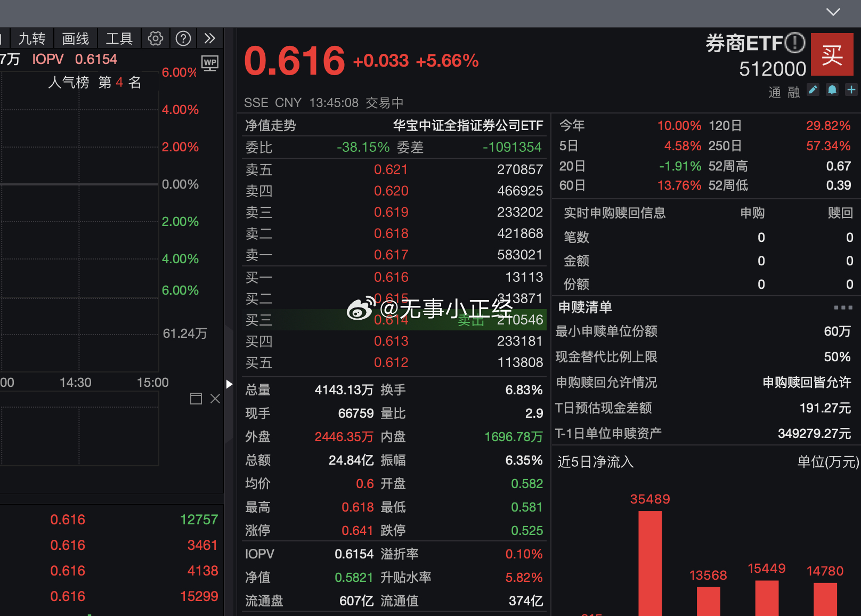The image size is (861, 616).
Task: Click 52周高 0.67 value
Action: (x=839, y=166)
